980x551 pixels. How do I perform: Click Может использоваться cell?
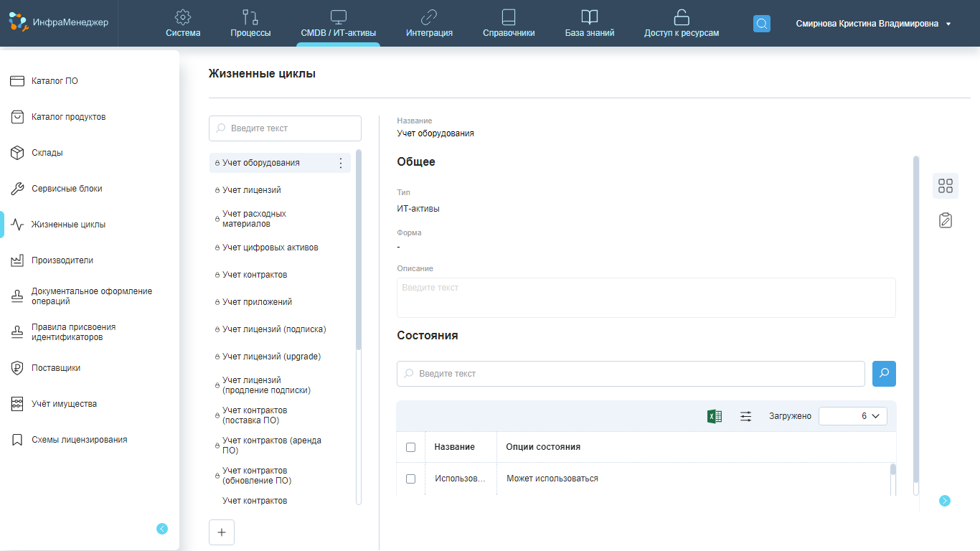[x=552, y=479]
